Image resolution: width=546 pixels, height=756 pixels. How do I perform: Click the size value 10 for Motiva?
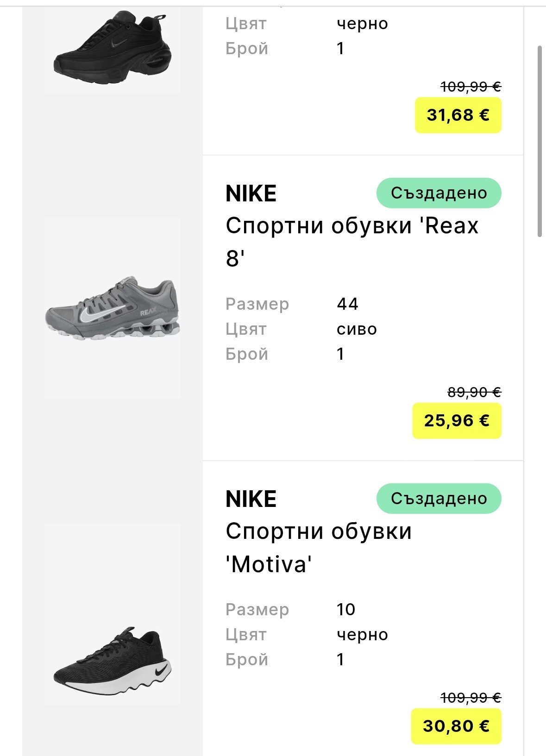click(x=346, y=609)
